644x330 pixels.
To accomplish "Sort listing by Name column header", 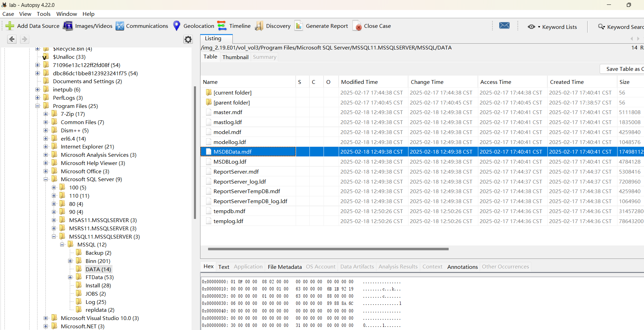I will [x=248, y=82].
